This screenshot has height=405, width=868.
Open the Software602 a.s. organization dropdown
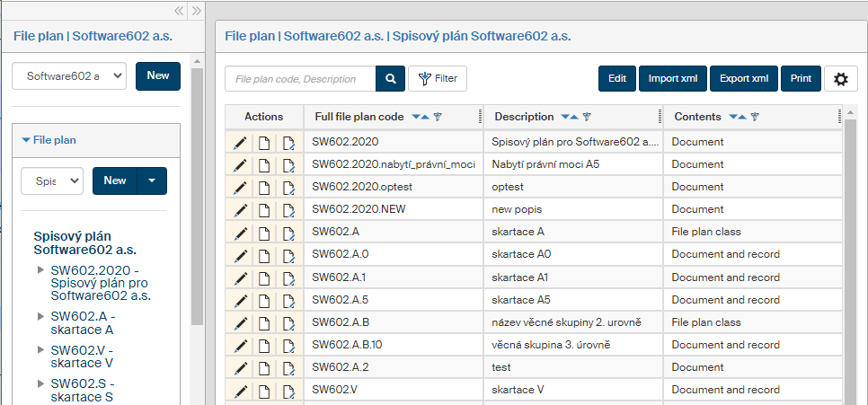[69, 76]
